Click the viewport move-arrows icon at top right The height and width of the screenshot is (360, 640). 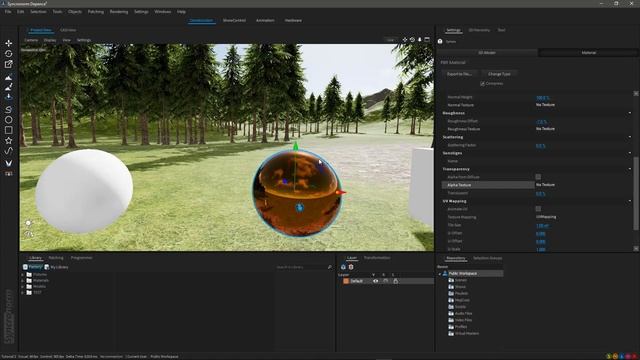coord(404,40)
